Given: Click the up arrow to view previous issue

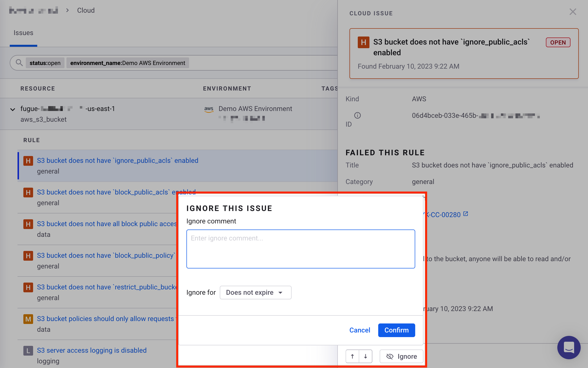Looking at the screenshot, I should pos(352,356).
